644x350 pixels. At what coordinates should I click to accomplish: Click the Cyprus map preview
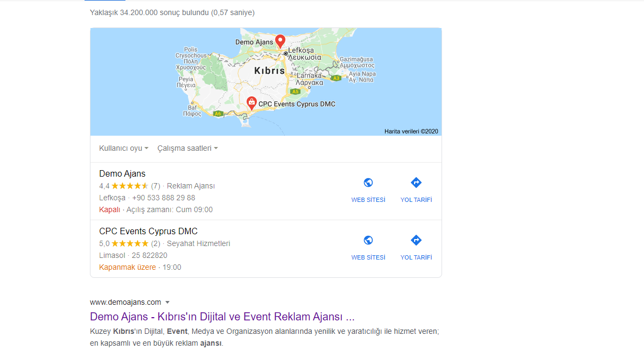pos(266,82)
